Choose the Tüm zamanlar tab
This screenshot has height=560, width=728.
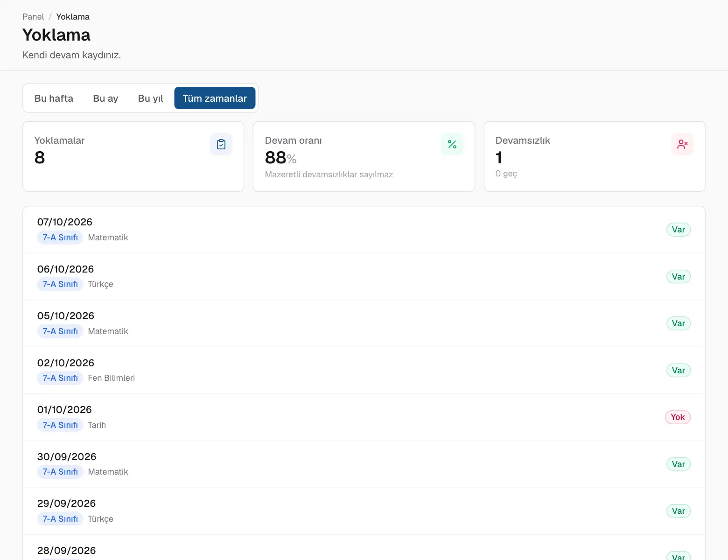tap(215, 98)
